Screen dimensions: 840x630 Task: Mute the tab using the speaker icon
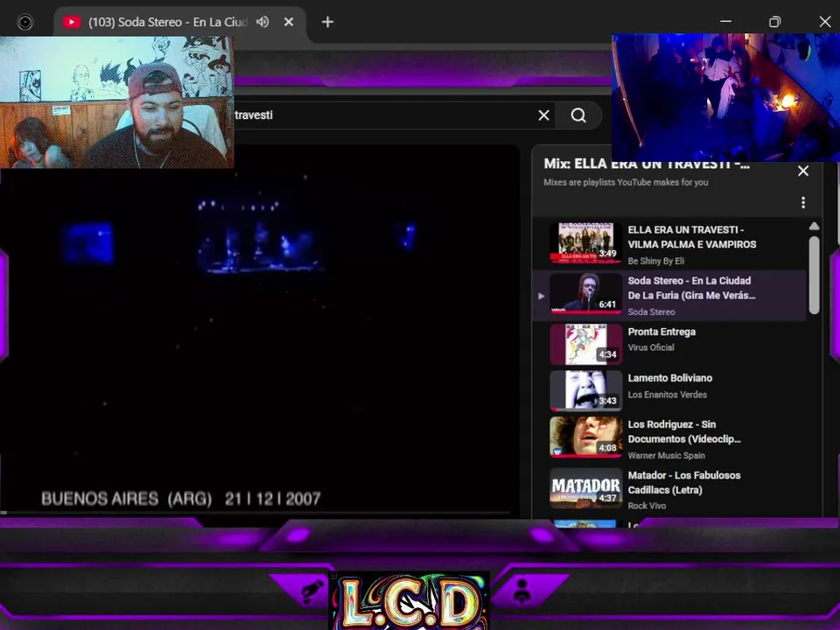point(262,22)
